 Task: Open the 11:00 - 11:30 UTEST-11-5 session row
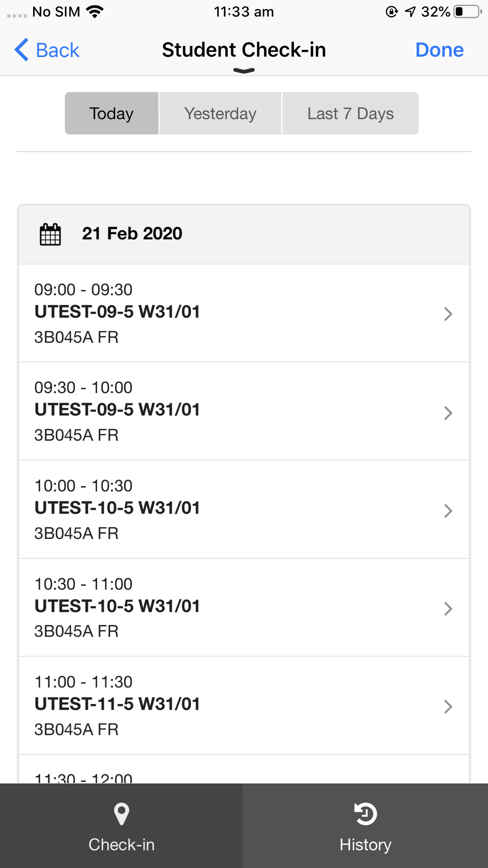[x=244, y=706]
